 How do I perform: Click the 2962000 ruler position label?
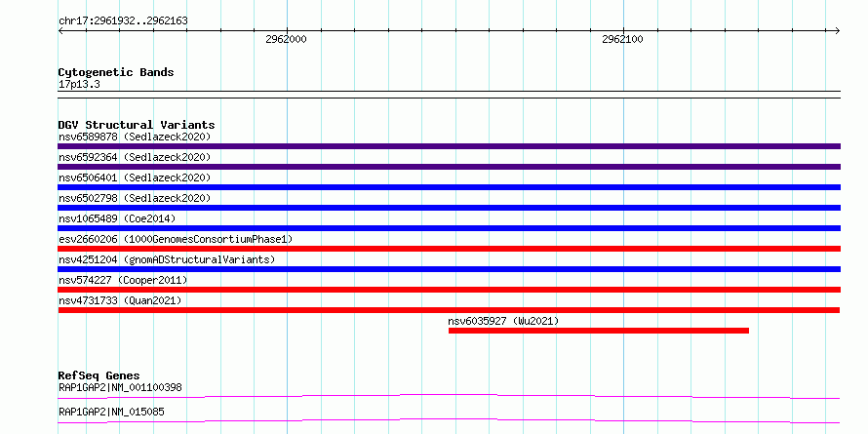pyautogui.click(x=286, y=39)
